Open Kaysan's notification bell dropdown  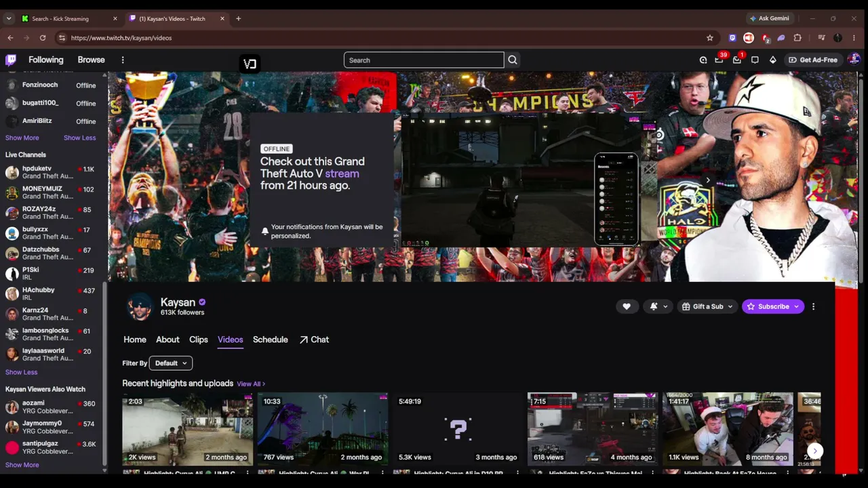click(658, 306)
